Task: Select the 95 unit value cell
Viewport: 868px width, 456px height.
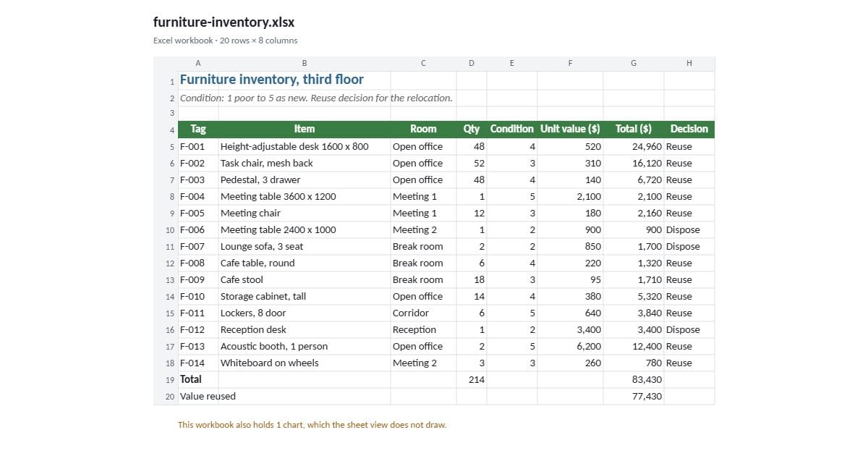Action: pyautogui.click(x=570, y=279)
